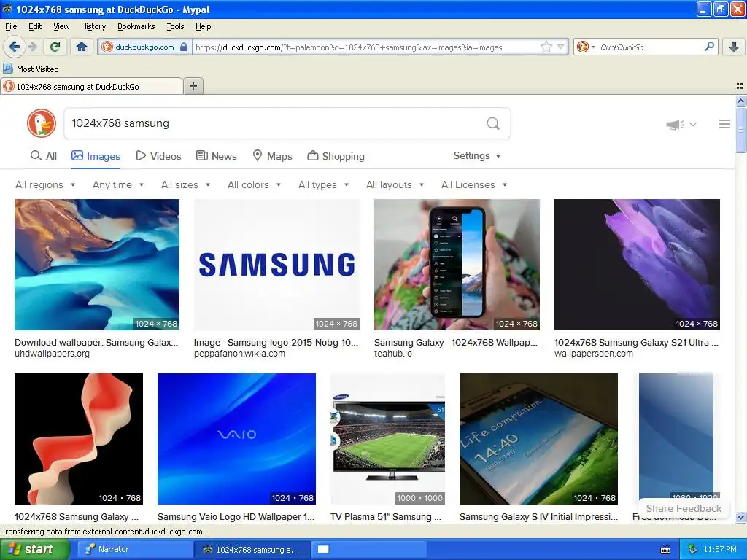Choose search engine via DuckDuckGo icon dropdown
Screen dimensions: 747x560
pyautogui.click(x=586, y=47)
